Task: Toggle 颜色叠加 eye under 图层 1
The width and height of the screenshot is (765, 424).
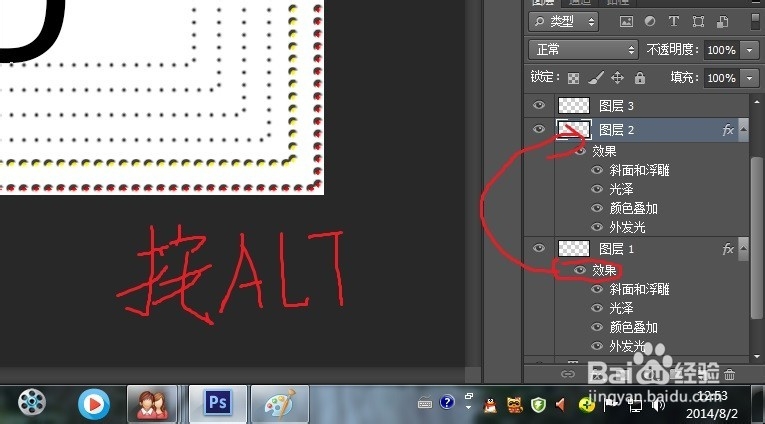Action: click(597, 327)
